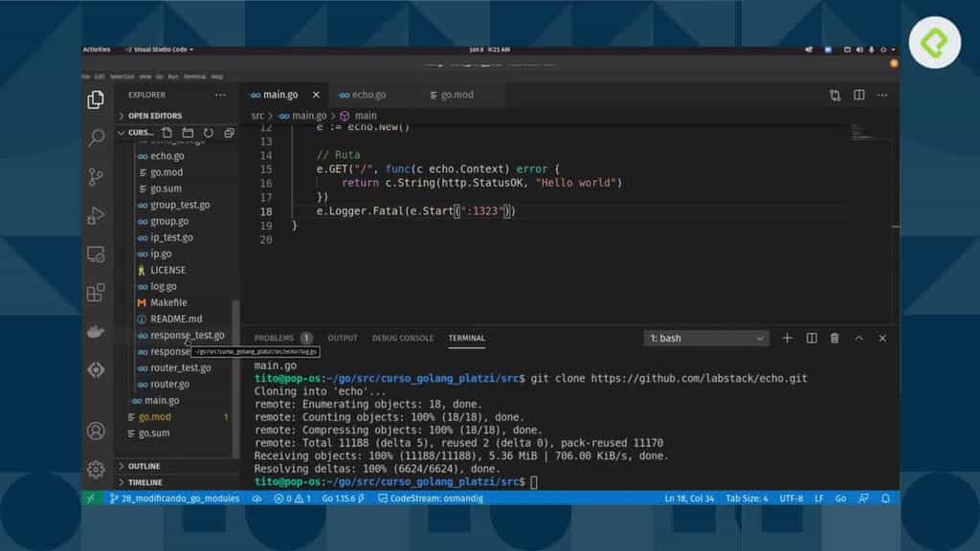Click the editor minimap
The width and height of the screenshot is (980, 551).
(869, 132)
